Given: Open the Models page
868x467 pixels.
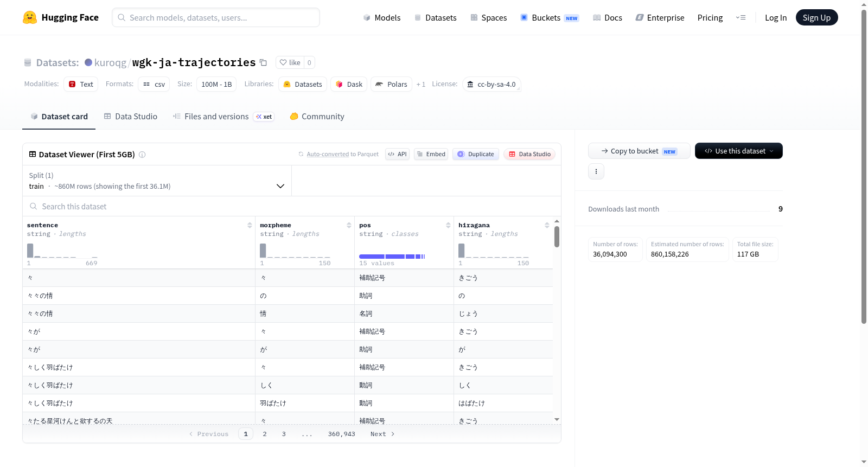Looking at the screenshot, I should pyautogui.click(x=382, y=17).
